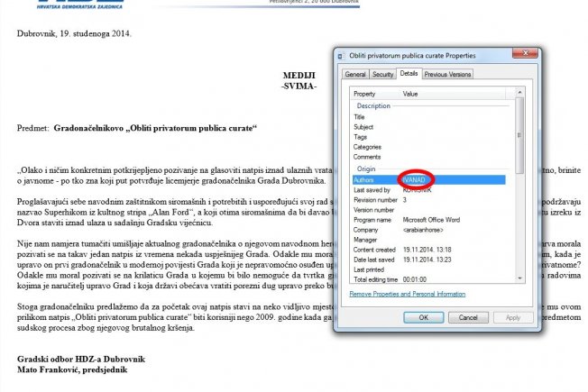The height and width of the screenshot is (392, 588).
Task: Select the Authors property row
Action: click(428, 180)
